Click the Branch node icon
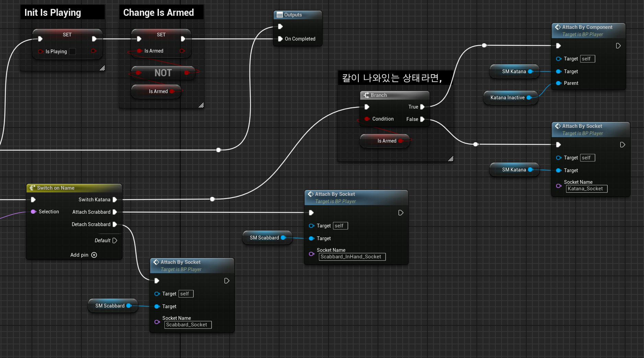The image size is (644, 358). tap(366, 95)
